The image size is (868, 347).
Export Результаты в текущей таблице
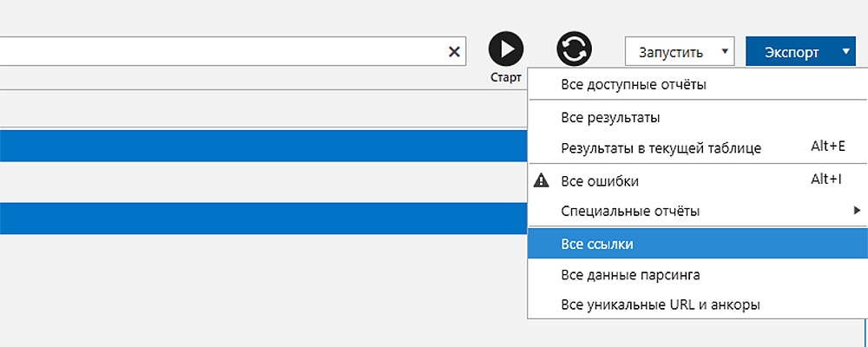click(661, 147)
